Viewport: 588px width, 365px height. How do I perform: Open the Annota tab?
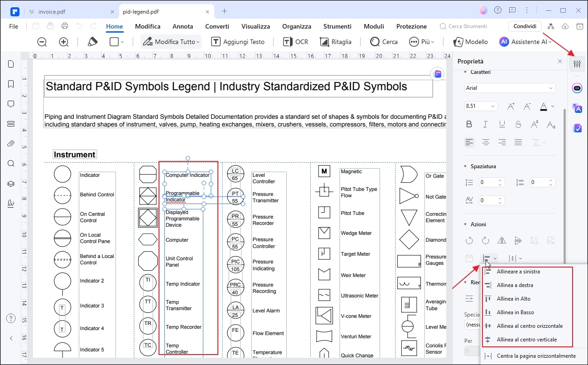pyautogui.click(x=183, y=26)
